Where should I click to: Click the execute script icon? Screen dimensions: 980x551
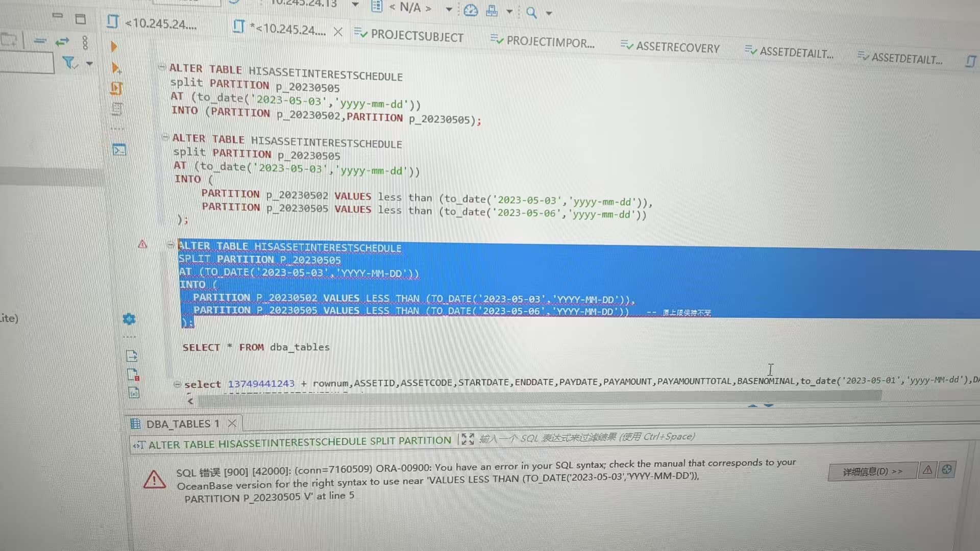coord(116,88)
